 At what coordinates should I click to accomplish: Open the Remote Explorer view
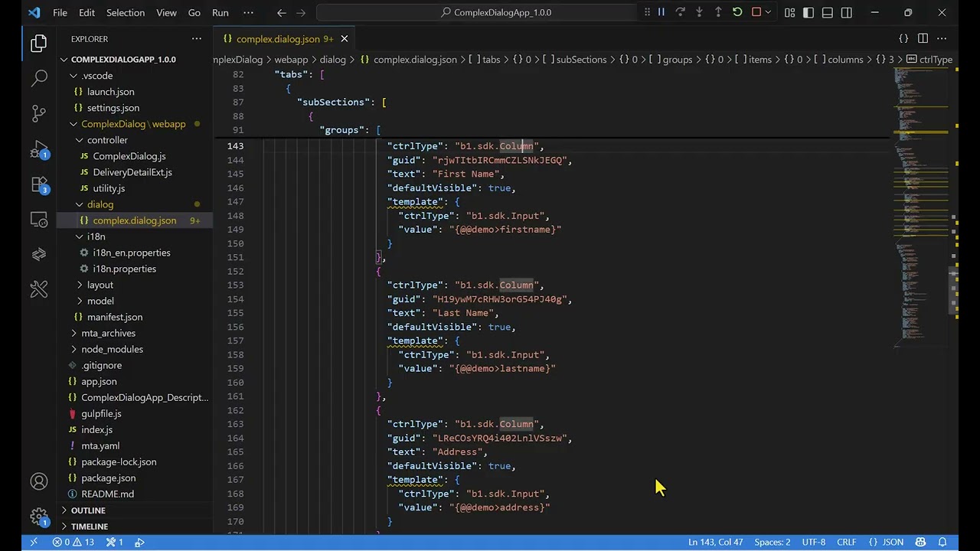[x=39, y=220]
